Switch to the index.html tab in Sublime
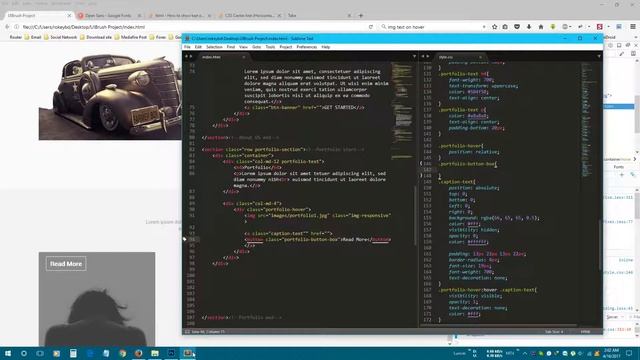Viewport: 640px width, 360px height. tap(222, 57)
